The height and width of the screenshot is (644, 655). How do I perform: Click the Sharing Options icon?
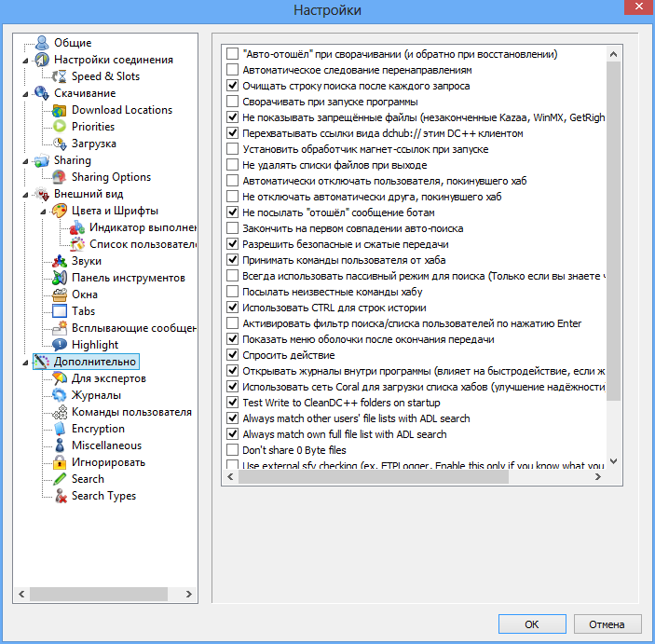click(x=60, y=177)
